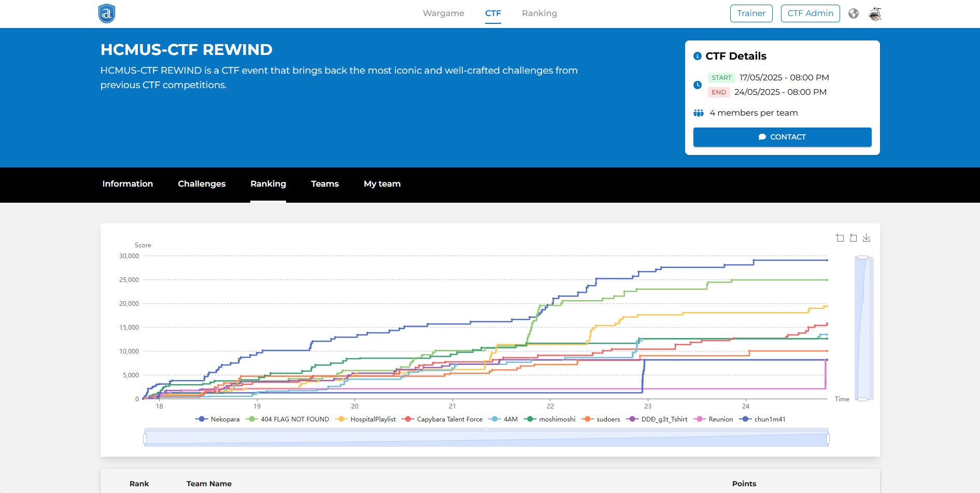Open the top Ranking nav item
The height and width of the screenshot is (493, 980).
(x=539, y=13)
